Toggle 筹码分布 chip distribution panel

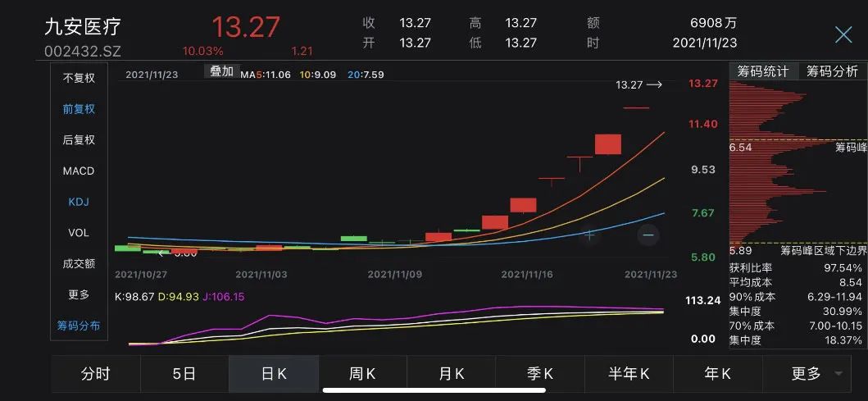tap(79, 326)
